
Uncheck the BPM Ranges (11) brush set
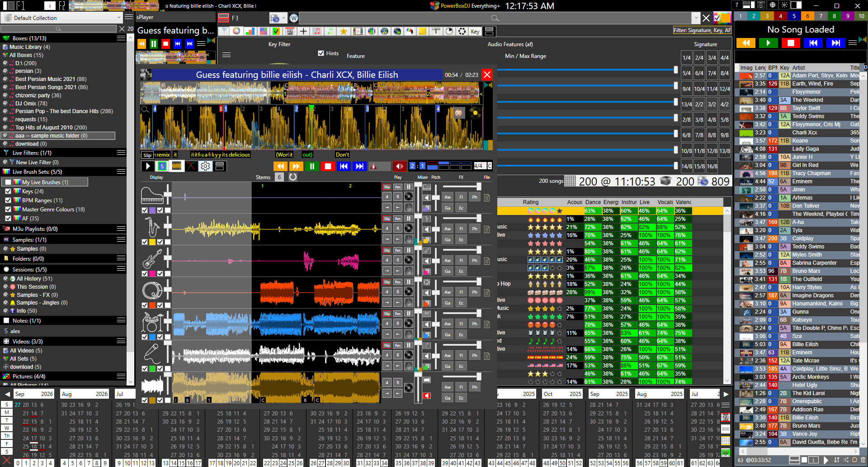point(8,200)
